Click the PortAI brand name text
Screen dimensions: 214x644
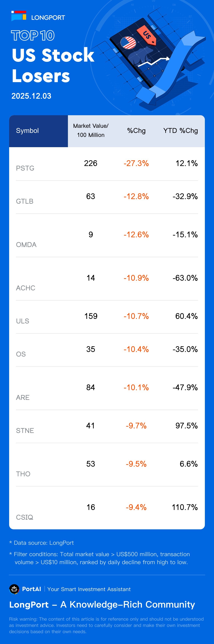32,589
